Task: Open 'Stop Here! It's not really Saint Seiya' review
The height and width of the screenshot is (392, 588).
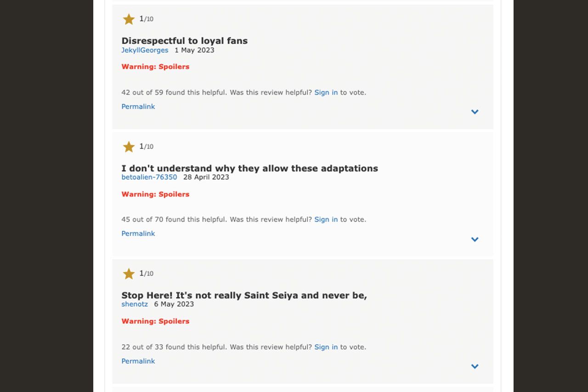Action: coord(244,296)
